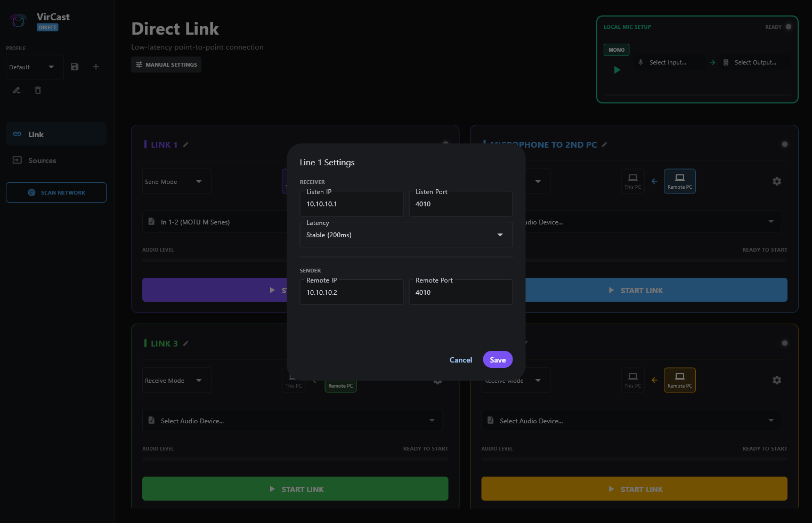Save the Line 1 settings
The image size is (812, 523).
(x=498, y=360)
